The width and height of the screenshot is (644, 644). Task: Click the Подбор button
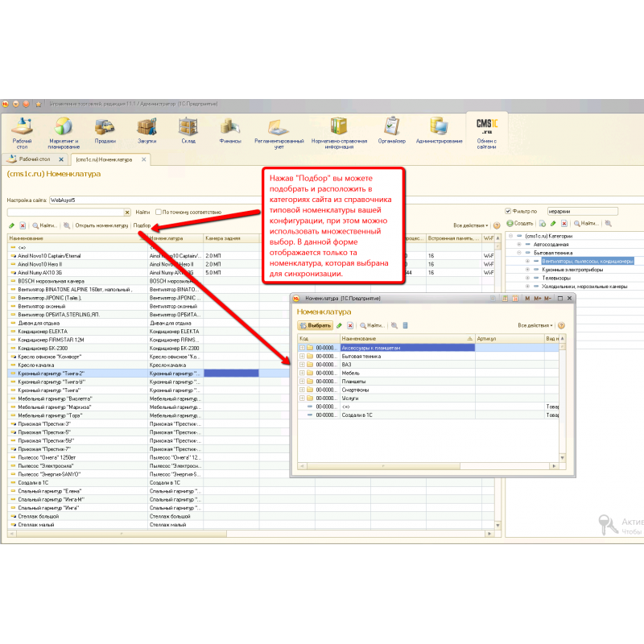(x=142, y=225)
